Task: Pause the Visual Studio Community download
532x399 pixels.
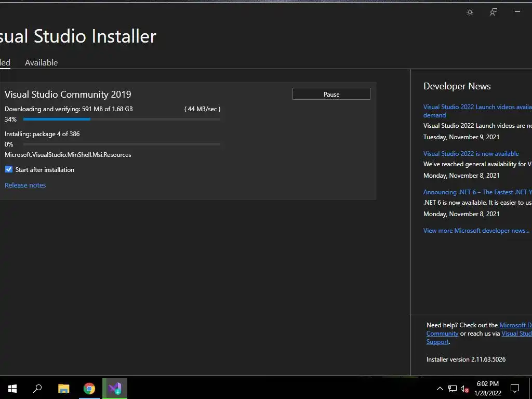Action: tap(331, 94)
